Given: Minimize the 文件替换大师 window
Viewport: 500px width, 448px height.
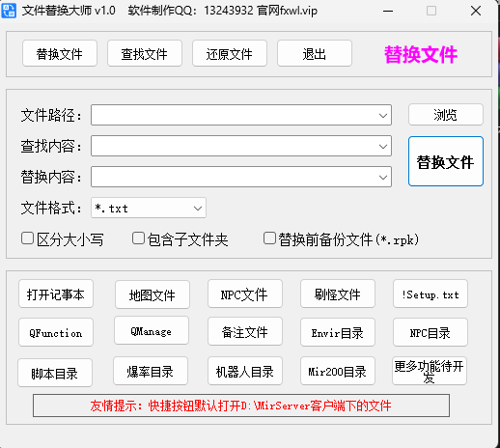Looking at the screenshot, I should point(388,11).
